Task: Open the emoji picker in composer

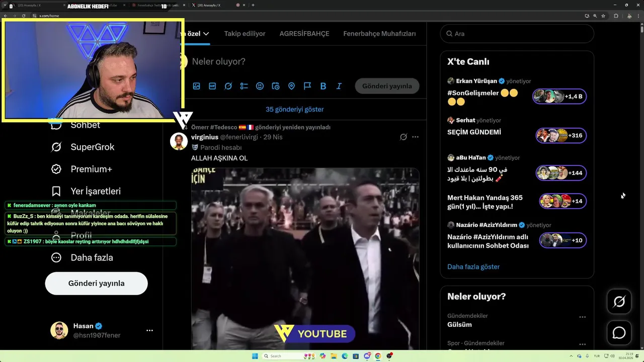Action: [x=260, y=86]
